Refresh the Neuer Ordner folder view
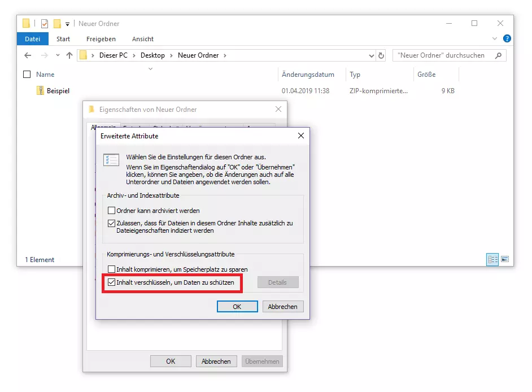Viewport: 532px width, 392px height. pyautogui.click(x=381, y=55)
